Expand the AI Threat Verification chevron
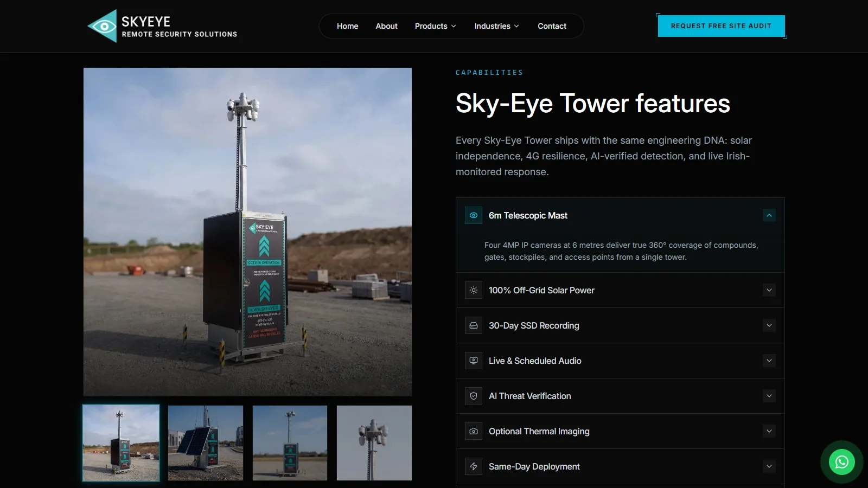 tap(769, 396)
